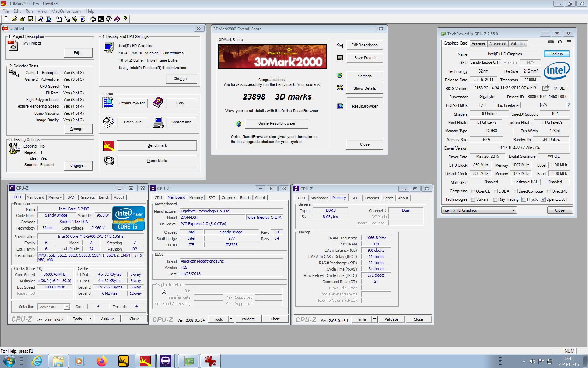The width and height of the screenshot is (588, 368).
Task: Select the Caches... no, Graphics tab in the CPU-Z CPU window
Action: [87, 197]
